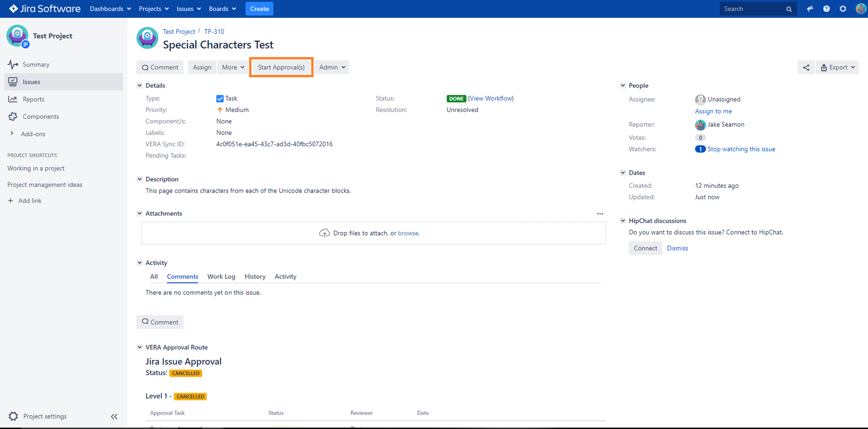
Task: Open the View Workflow link
Action: click(x=491, y=98)
